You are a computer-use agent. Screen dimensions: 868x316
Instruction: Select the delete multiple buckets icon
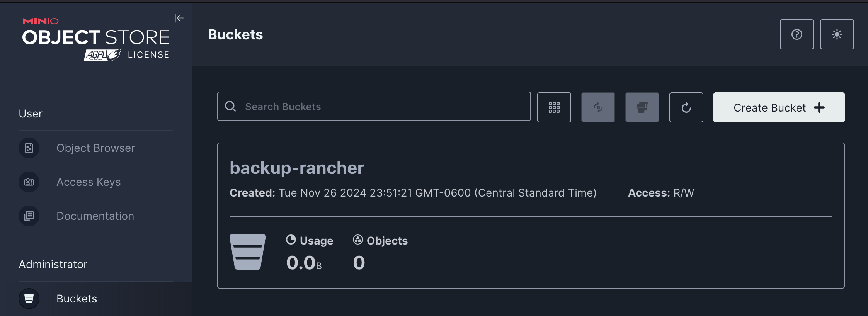pos(642,107)
